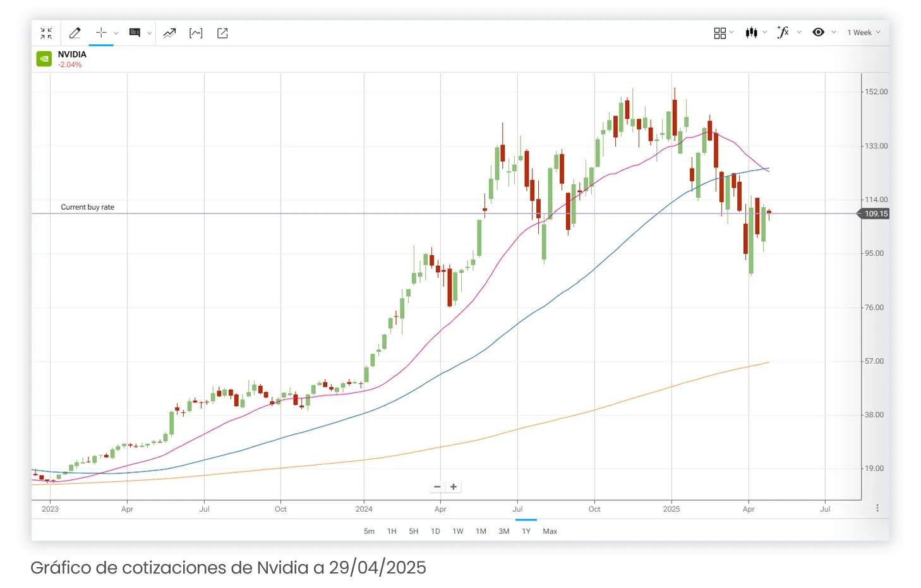
Task: Zoom in with the plus button
Action: 454,487
